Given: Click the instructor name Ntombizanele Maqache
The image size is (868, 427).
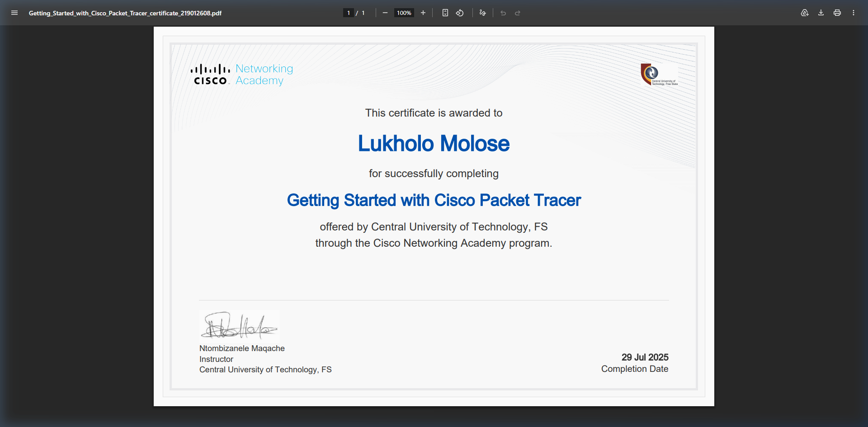Looking at the screenshot, I should point(242,348).
